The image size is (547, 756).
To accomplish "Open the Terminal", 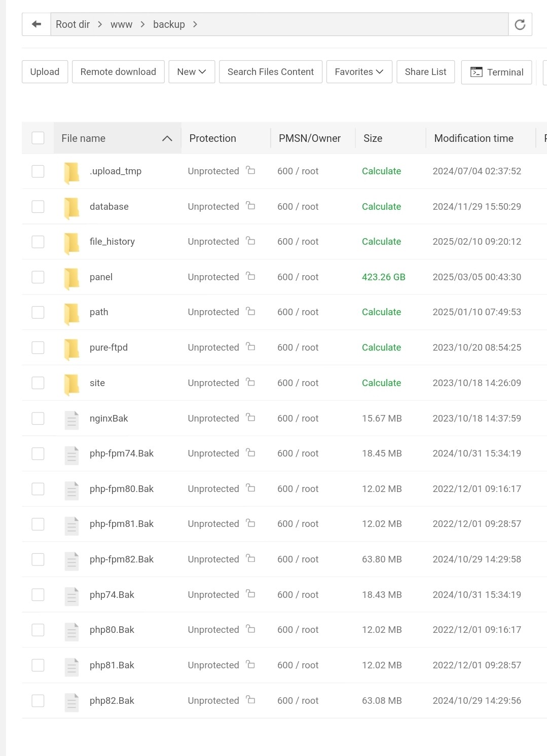I will pyautogui.click(x=496, y=72).
